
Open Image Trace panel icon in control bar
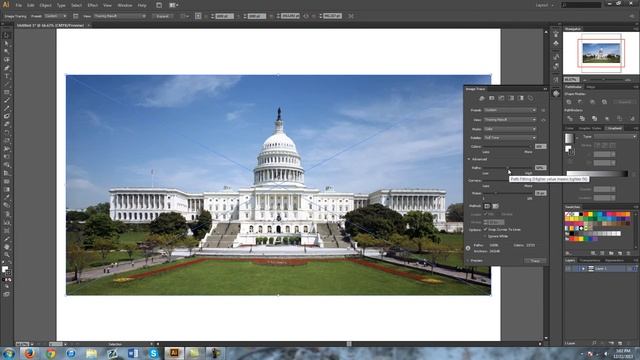tap(76, 16)
